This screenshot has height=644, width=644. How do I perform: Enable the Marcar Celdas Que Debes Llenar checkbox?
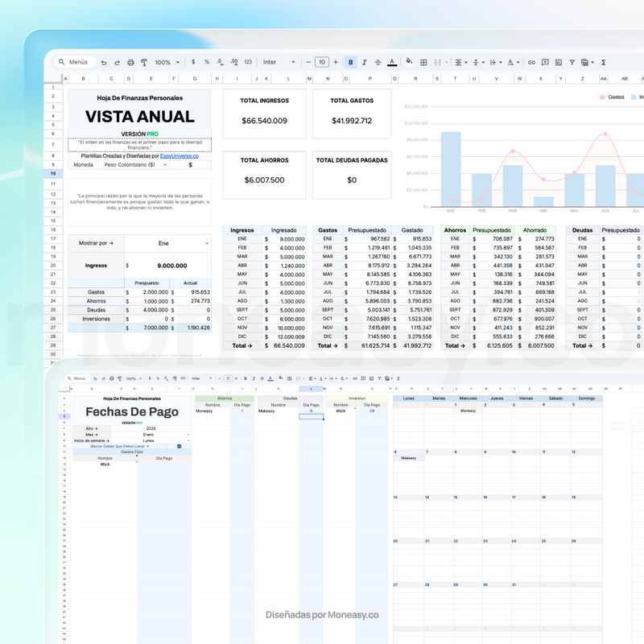coord(179,446)
